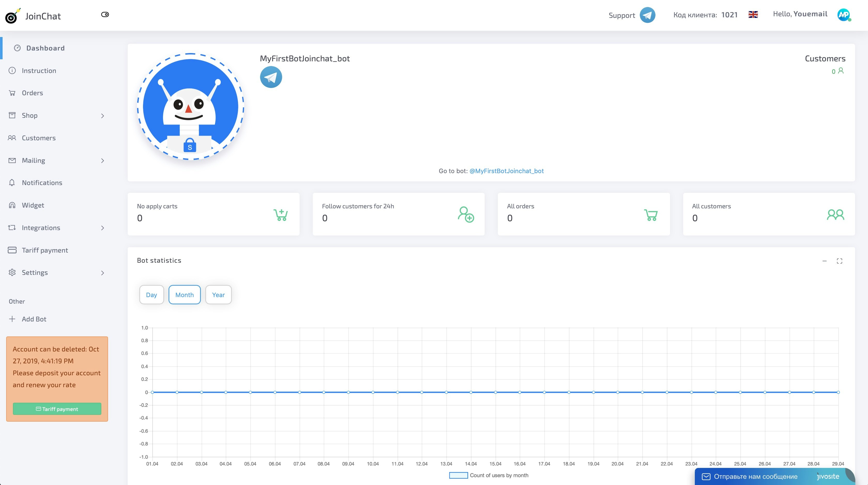Collapse the Bot statistics panel
Viewport: 868px width, 485px height.
825,261
